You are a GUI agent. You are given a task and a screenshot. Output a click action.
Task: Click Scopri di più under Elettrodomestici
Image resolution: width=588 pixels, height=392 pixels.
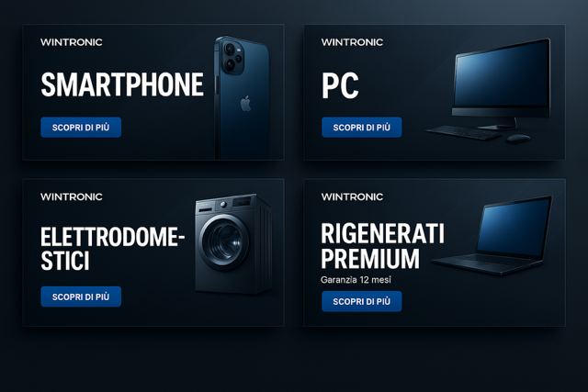(x=81, y=297)
